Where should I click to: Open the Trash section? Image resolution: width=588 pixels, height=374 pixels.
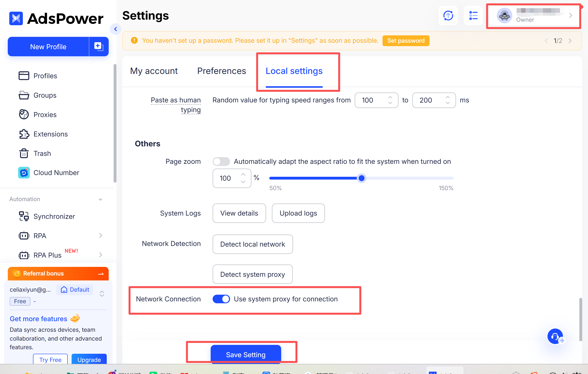coord(42,153)
